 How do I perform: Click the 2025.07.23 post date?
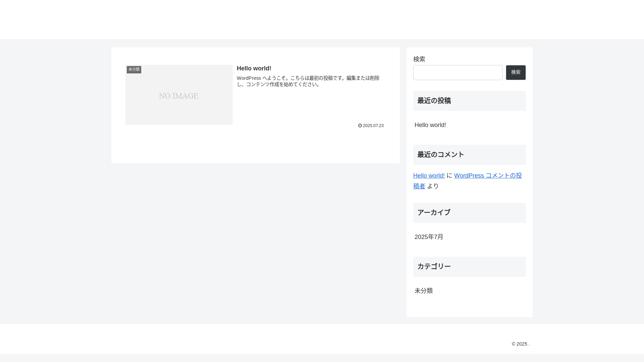(373, 126)
